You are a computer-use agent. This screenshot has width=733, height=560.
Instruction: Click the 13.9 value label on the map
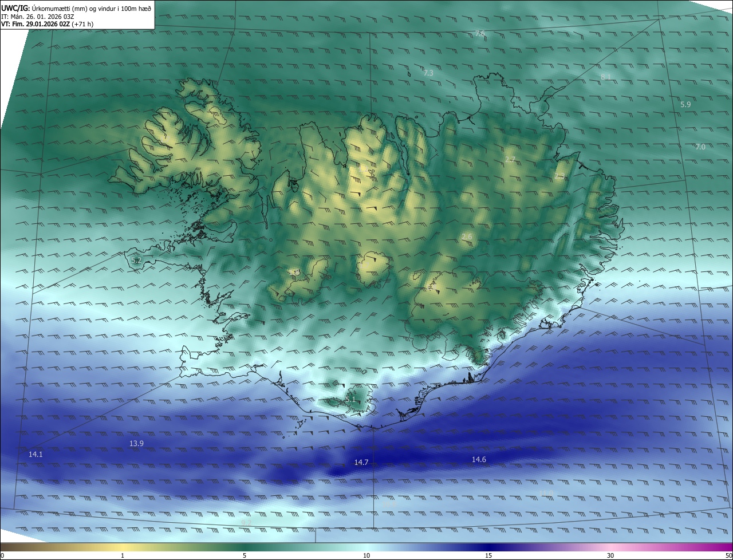pyautogui.click(x=136, y=444)
